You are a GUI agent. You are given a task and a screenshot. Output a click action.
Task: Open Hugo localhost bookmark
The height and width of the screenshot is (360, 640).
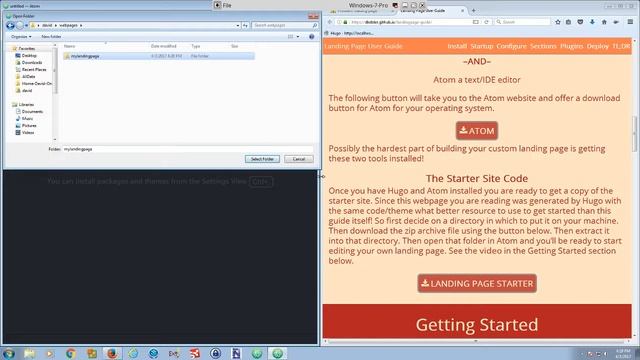point(349,33)
